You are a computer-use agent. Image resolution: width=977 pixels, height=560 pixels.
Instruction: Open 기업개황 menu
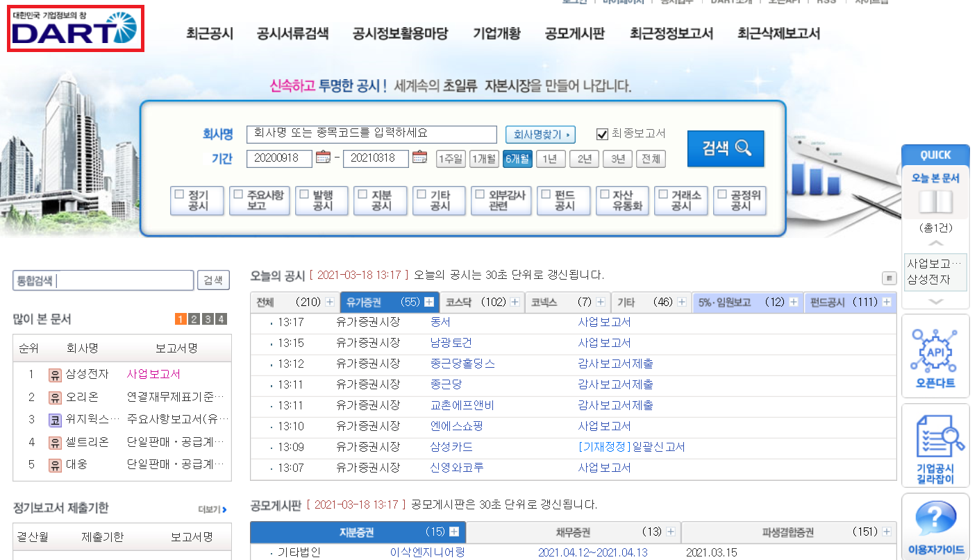coord(496,33)
